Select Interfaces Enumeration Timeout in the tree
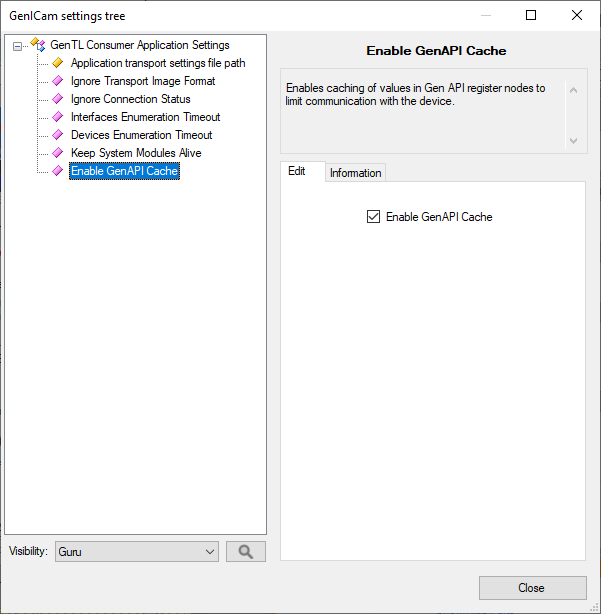The image size is (601, 614). point(145,117)
